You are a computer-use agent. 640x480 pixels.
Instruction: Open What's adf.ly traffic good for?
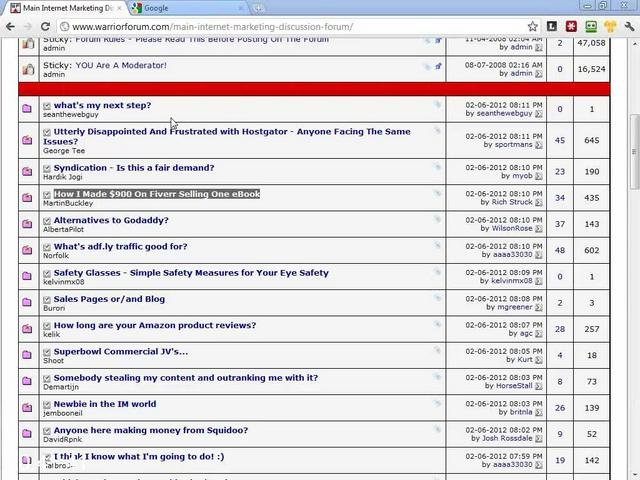(x=120, y=247)
